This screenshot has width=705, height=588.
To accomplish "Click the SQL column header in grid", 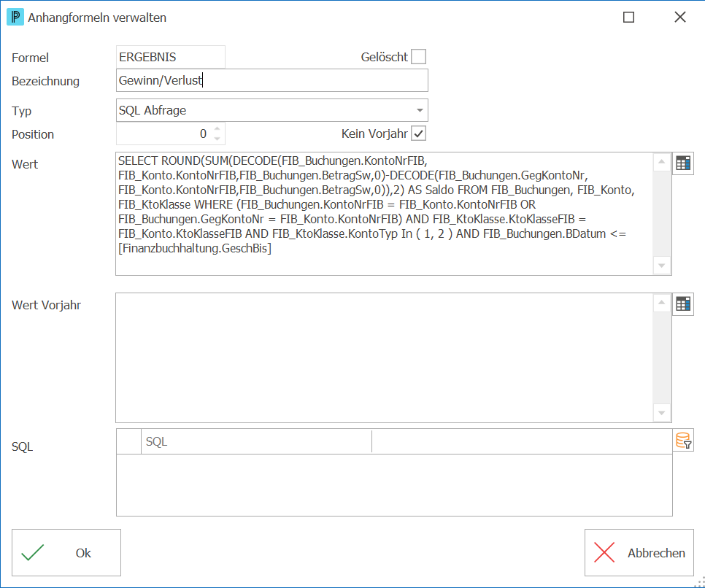I will (x=256, y=441).
